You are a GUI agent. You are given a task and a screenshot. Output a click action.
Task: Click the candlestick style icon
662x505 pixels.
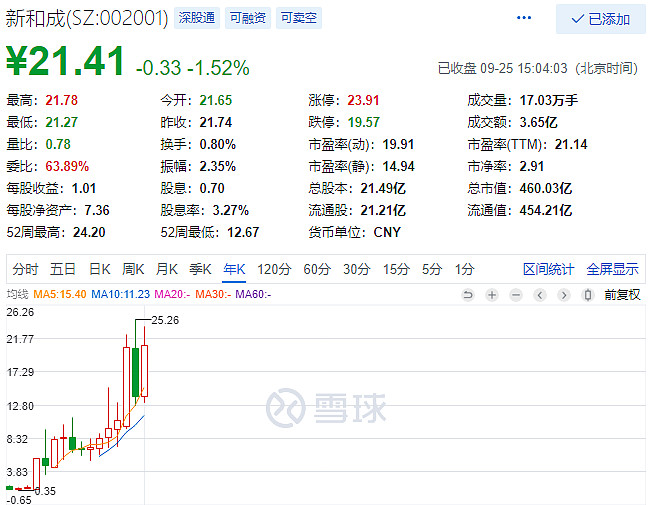[588, 294]
